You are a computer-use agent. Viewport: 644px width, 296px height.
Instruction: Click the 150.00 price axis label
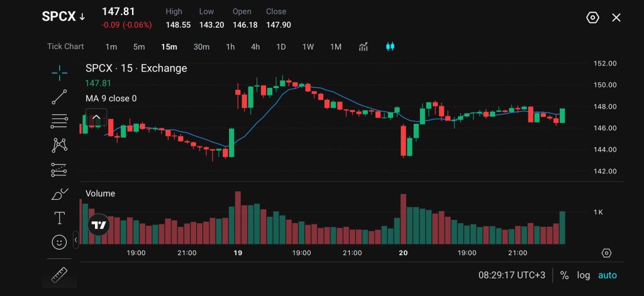point(605,85)
